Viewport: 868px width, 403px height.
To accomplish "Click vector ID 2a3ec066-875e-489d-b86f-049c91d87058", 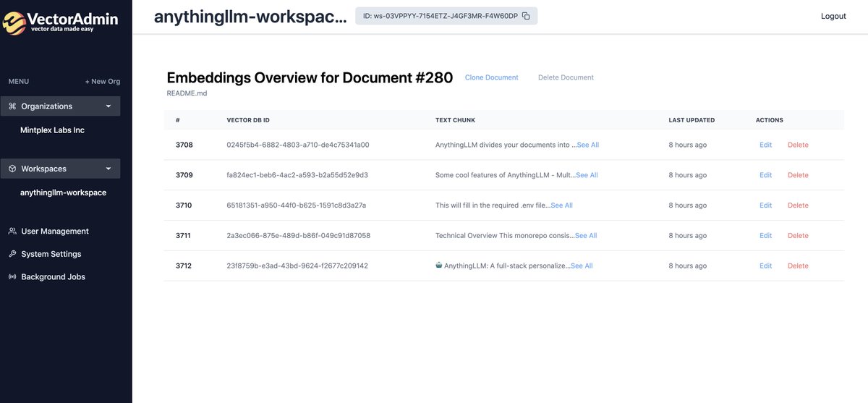I will (x=299, y=236).
